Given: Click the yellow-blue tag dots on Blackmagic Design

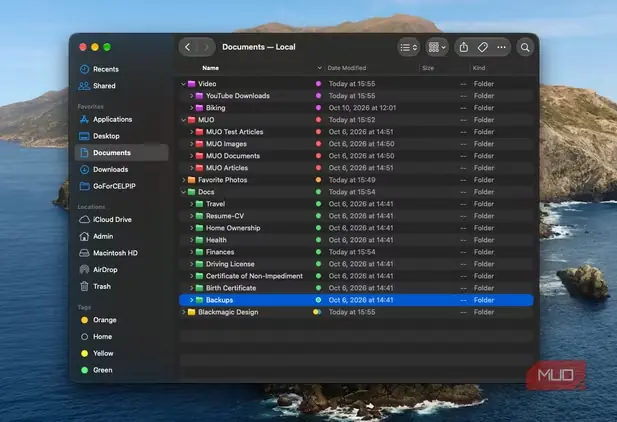Looking at the screenshot, I should 317,312.
